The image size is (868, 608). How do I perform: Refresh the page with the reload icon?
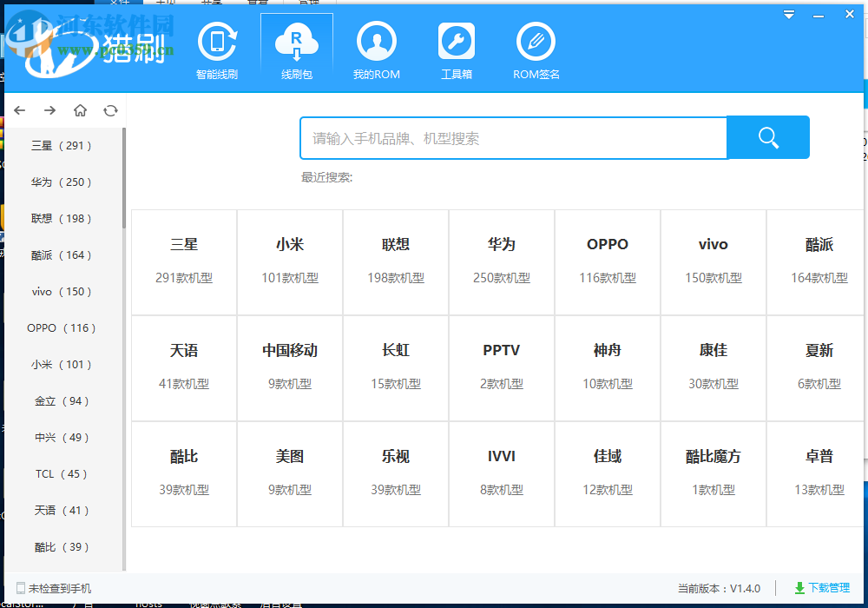[x=111, y=110]
